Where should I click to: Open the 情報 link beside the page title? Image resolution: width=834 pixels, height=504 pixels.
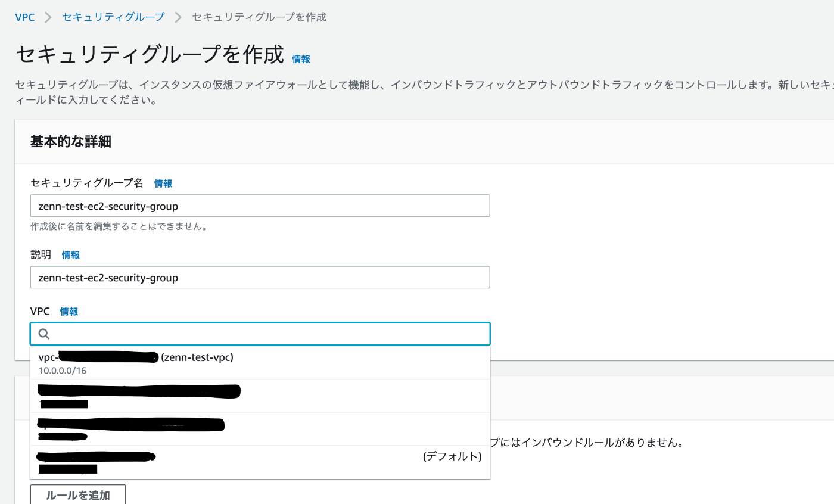301,59
